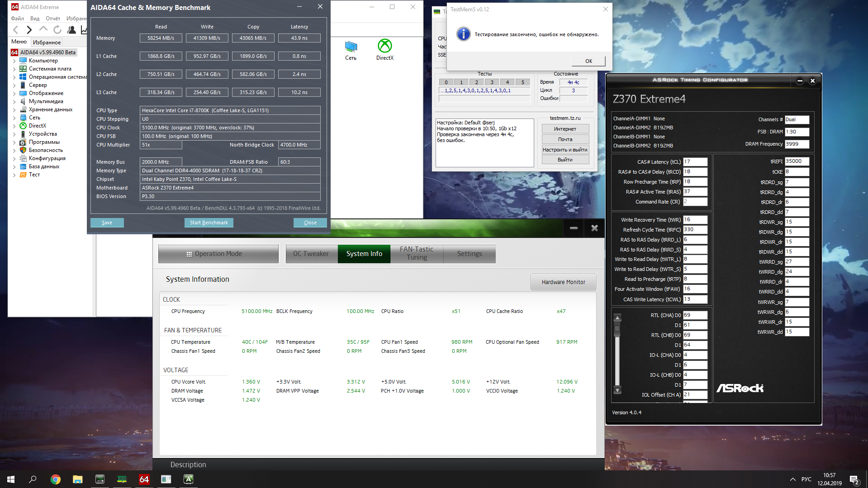Click the AIDA64 v5.99.4960 Beta root icon

pyautogui.click(x=14, y=52)
